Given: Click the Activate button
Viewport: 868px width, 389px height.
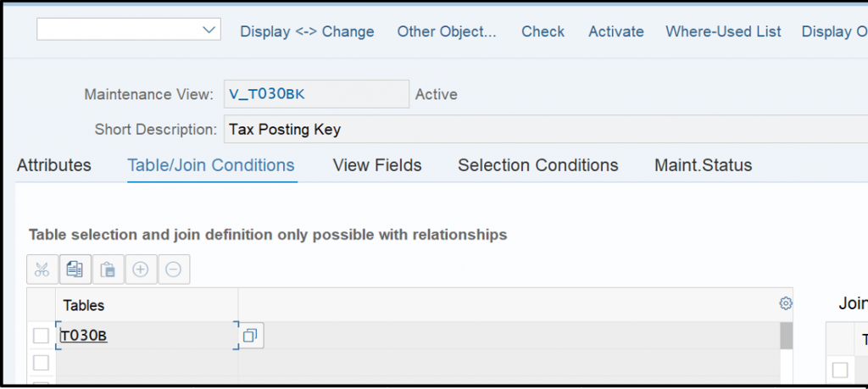Looking at the screenshot, I should pyautogui.click(x=616, y=31).
